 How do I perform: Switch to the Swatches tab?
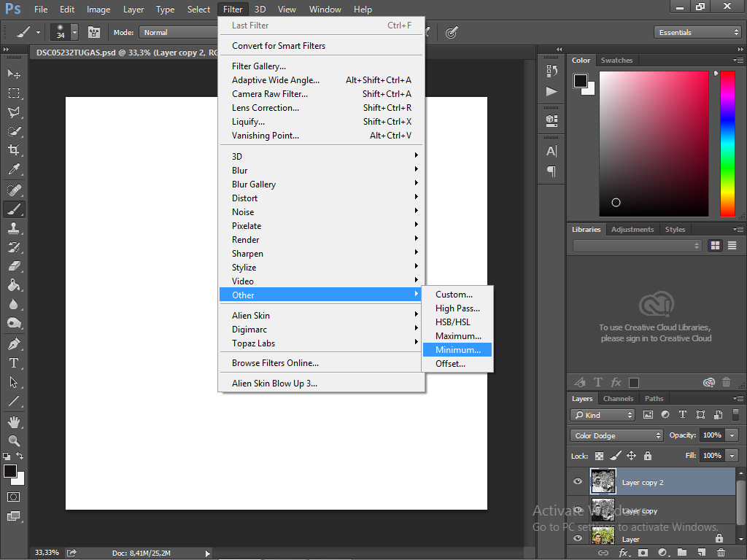pos(616,60)
